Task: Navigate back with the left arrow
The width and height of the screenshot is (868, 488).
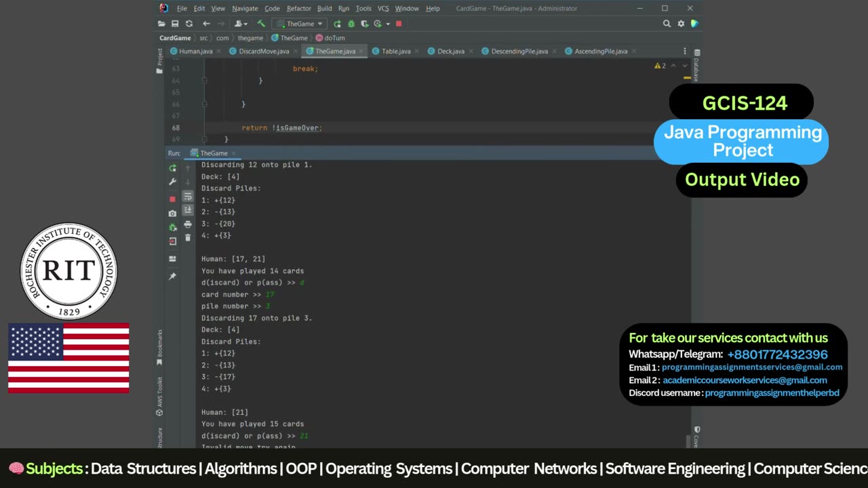Action: click(x=206, y=24)
